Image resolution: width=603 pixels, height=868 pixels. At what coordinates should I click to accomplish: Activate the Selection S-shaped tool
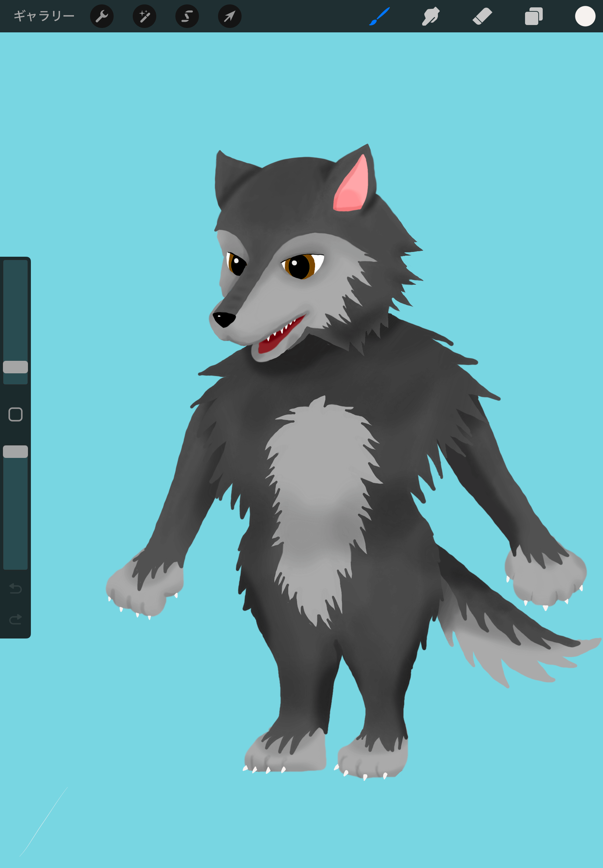click(187, 16)
